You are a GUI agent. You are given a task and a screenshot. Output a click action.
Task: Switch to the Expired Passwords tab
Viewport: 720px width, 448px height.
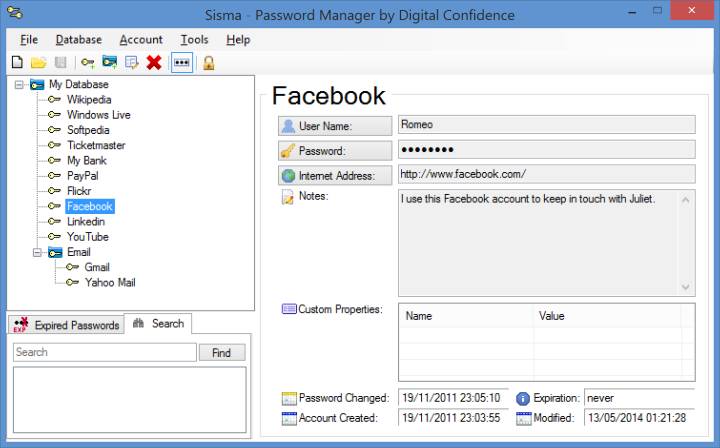click(66, 325)
